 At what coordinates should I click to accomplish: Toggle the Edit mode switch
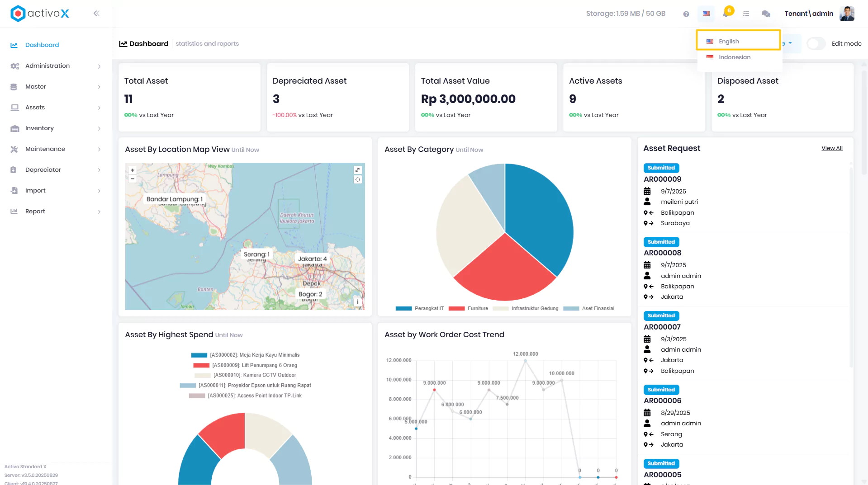816,44
